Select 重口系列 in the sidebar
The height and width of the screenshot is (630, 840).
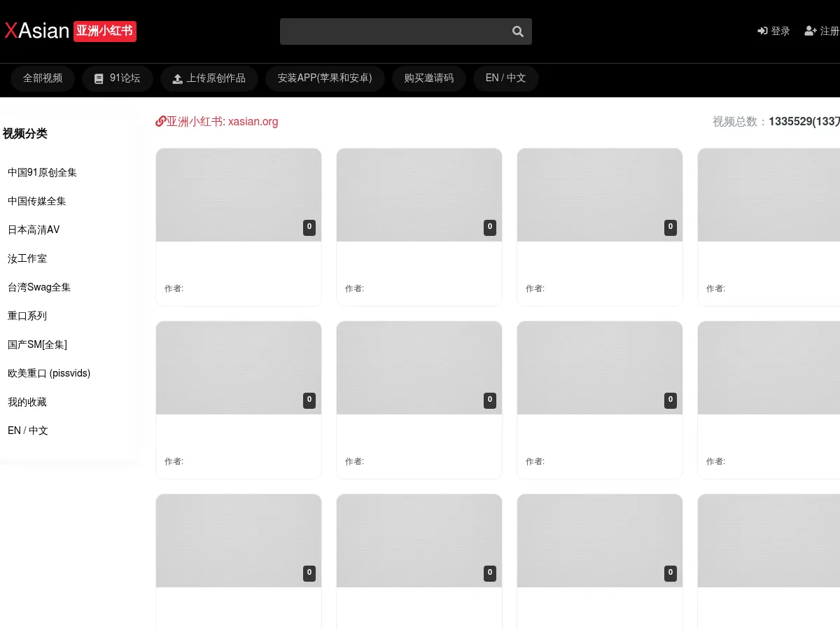(27, 316)
